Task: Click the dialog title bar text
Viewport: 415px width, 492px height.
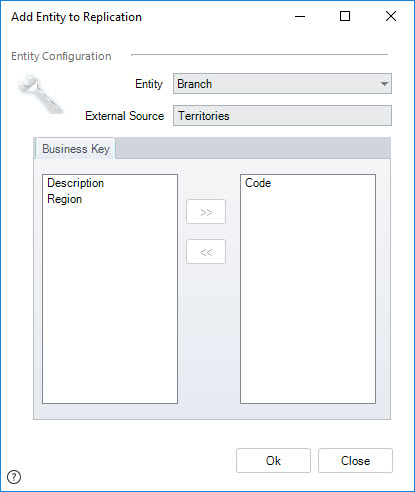Action: tap(76, 17)
